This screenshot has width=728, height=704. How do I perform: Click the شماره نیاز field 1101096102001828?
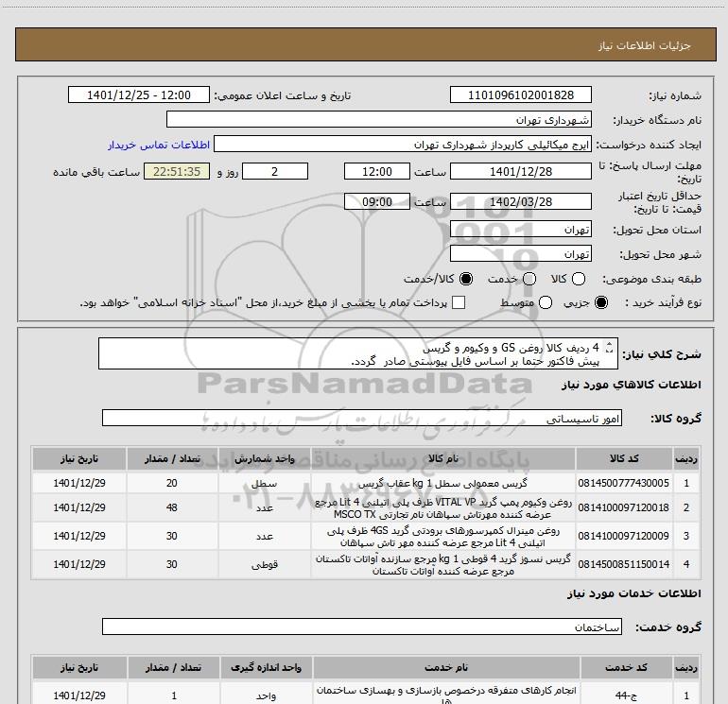(520, 95)
